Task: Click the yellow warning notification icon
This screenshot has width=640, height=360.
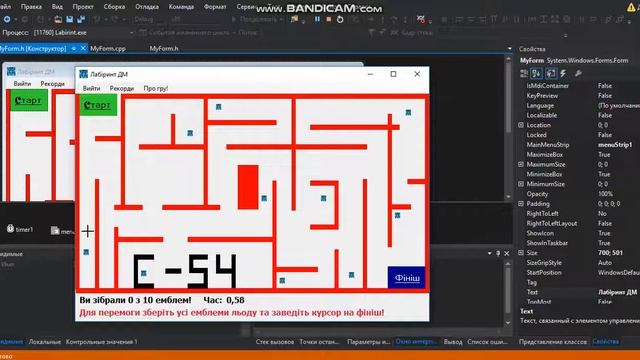Action: [631, 7]
